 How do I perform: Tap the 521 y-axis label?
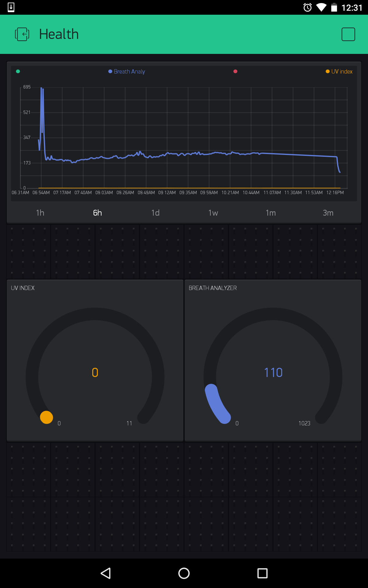pyautogui.click(x=27, y=112)
